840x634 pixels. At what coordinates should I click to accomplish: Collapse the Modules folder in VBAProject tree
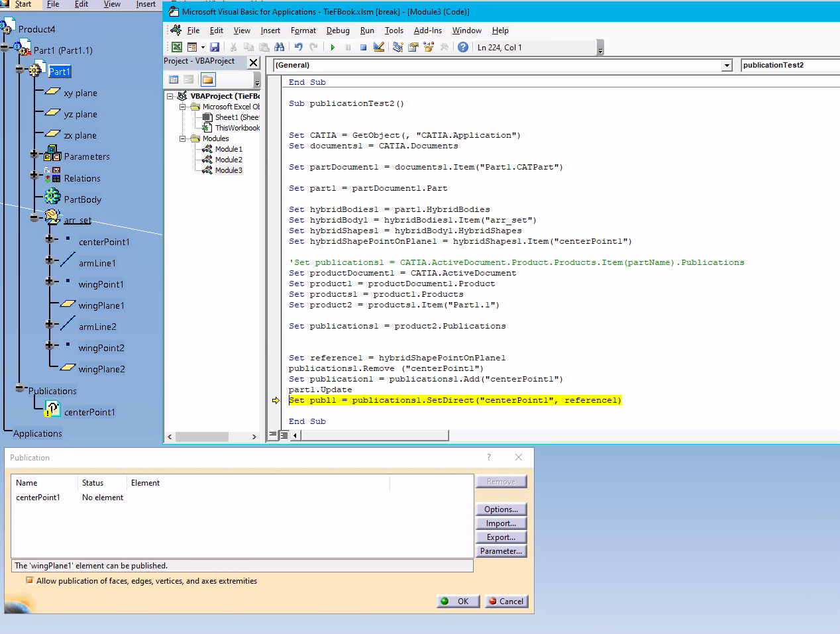[184, 138]
